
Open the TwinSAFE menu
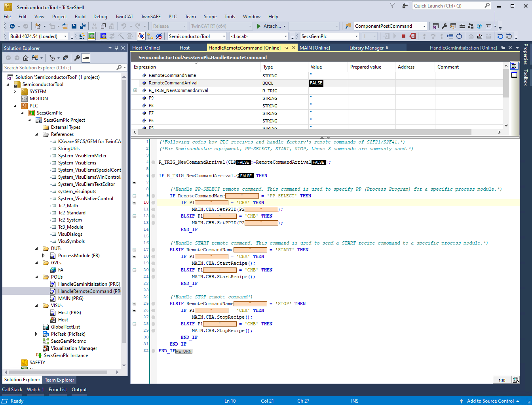(151, 17)
